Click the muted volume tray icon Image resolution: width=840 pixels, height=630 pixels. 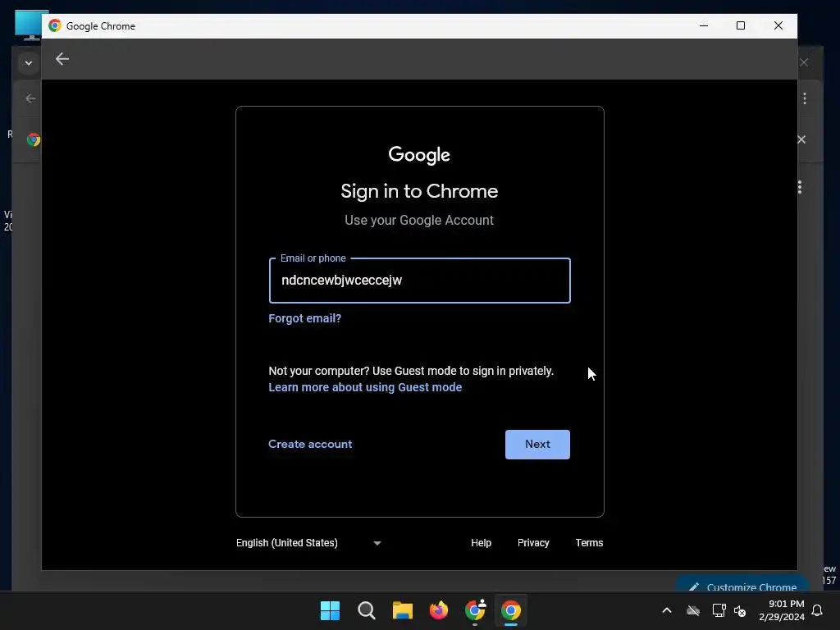740,610
